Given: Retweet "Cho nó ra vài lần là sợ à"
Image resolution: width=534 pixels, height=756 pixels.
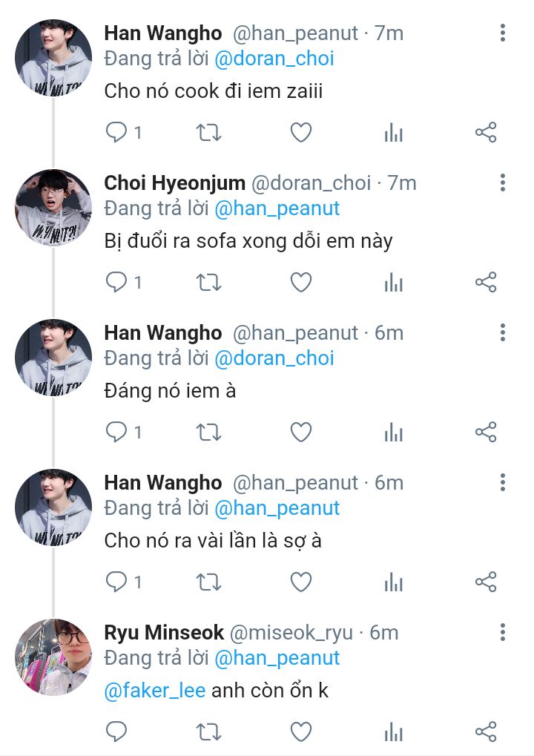Looking at the screenshot, I should (x=208, y=582).
